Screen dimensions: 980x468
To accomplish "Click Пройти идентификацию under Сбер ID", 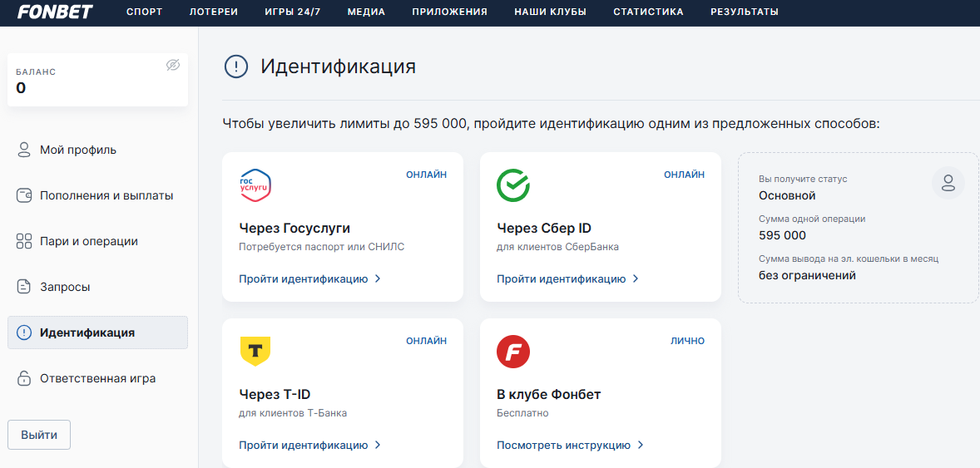I will 562,278.
